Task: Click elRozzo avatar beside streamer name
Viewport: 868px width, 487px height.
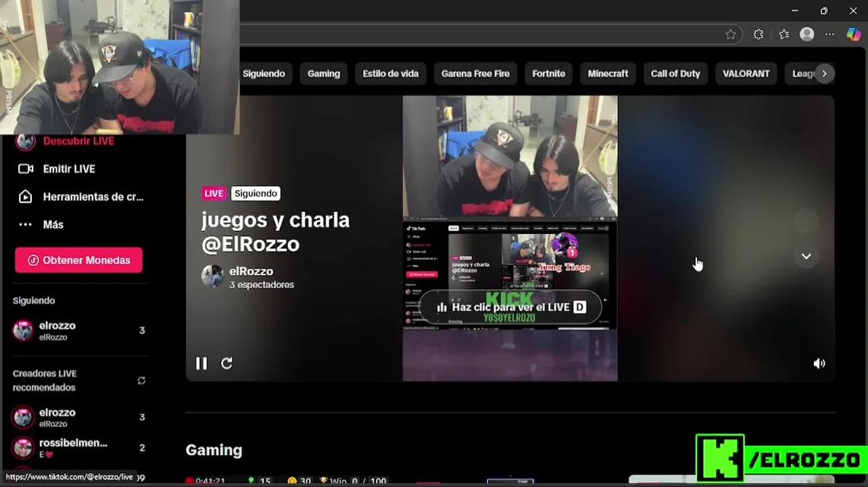Action: (212, 276)
